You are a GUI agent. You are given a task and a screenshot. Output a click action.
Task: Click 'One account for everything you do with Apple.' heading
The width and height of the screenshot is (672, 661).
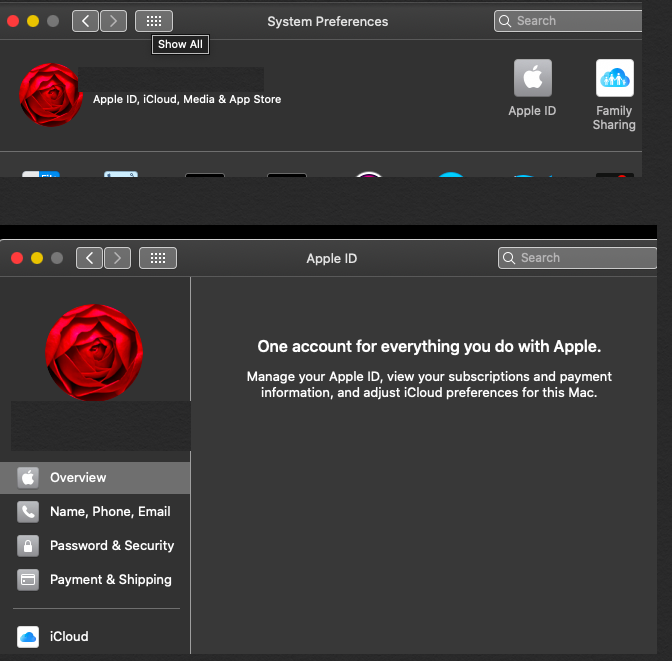click(429, 346)
